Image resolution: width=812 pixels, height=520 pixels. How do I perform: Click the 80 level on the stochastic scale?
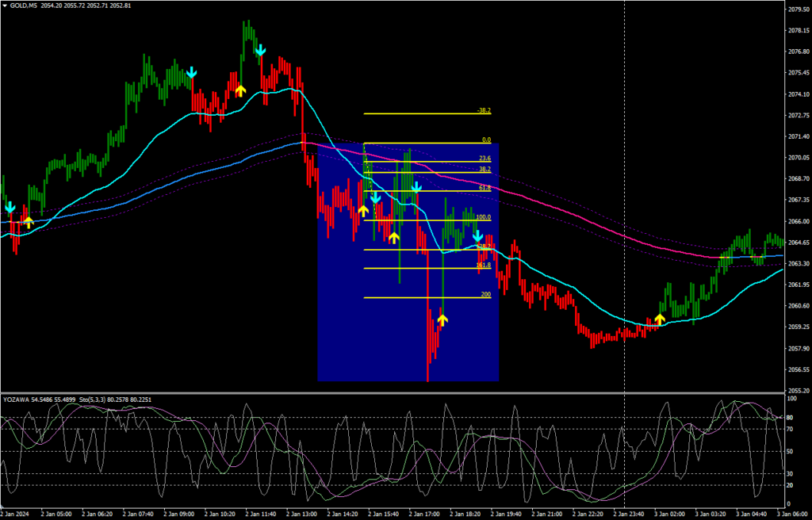pyautogui.click(x=790, y=418)
